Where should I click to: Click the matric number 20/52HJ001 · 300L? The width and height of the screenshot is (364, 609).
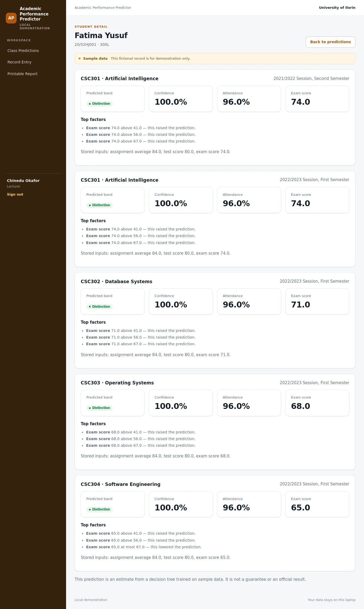click(92, 45)
